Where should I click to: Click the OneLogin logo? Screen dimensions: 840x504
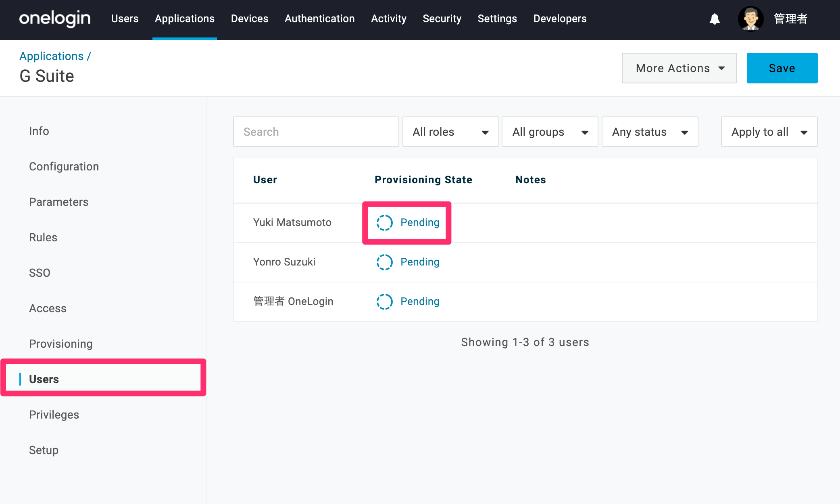tap(55, 19)
